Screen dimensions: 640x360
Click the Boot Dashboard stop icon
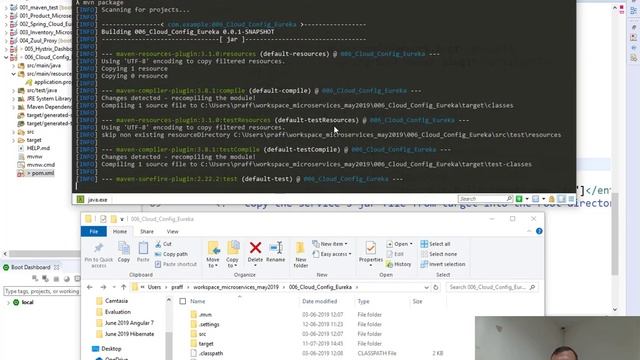click(x=56, y=279)
